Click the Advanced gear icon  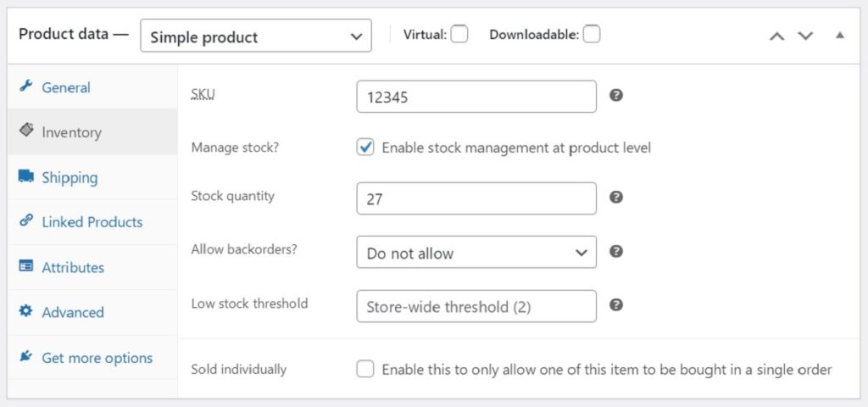click(x=26, y=310)
